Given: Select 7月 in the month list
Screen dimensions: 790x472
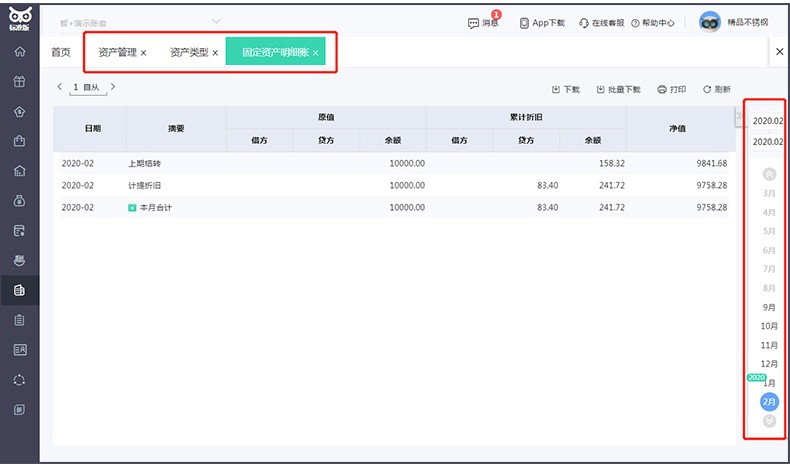Looking at the screenshot, I should 769,269.
